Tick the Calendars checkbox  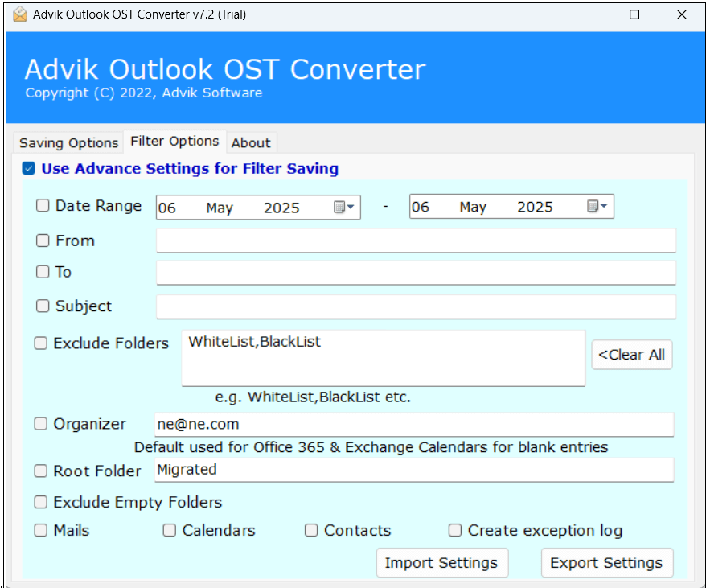click(x=170, y=530)
